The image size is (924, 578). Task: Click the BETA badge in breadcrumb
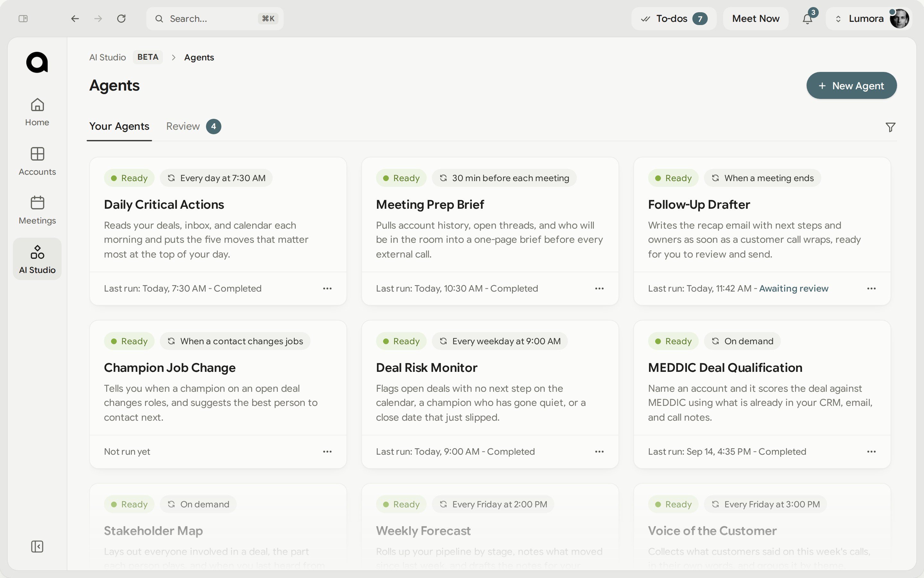(x=148, y=57)
